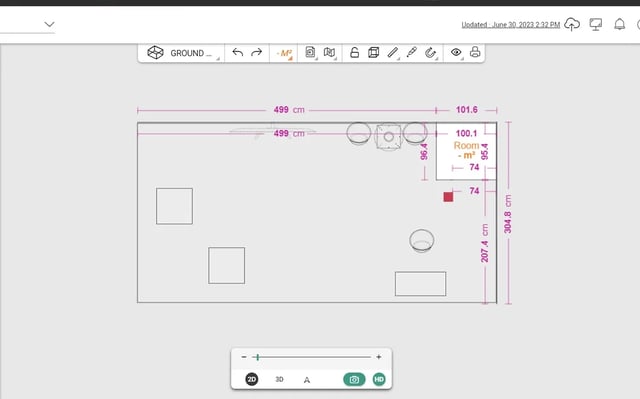Zoom in with the plus button
Image resolution: width=640 pixels, height=399 pixels.
coord(379,357)
